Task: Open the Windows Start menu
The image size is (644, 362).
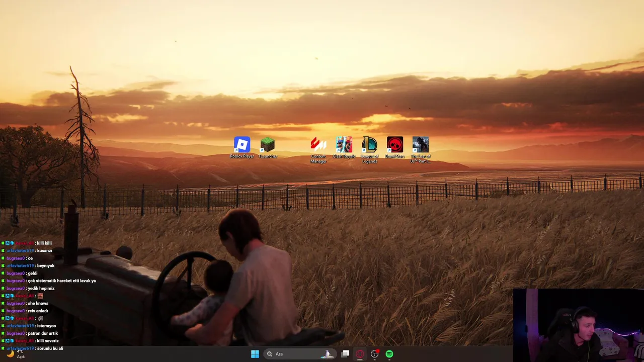Action: point(255,354)
